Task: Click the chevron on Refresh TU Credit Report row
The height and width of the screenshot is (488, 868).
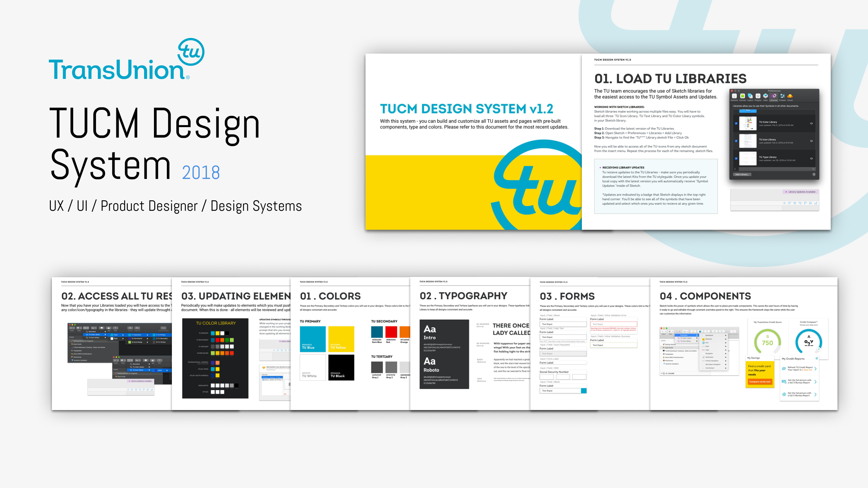Action: [x=815, y=369]
